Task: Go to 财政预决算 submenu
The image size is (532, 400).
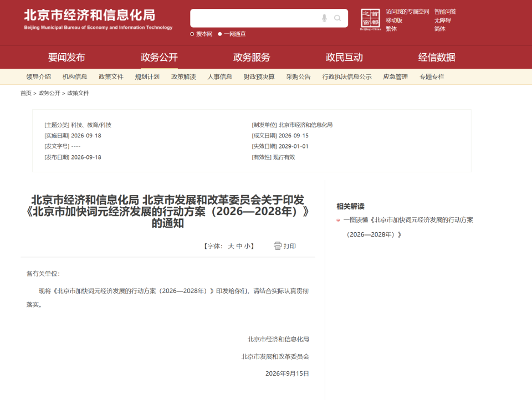Action: 259,76
